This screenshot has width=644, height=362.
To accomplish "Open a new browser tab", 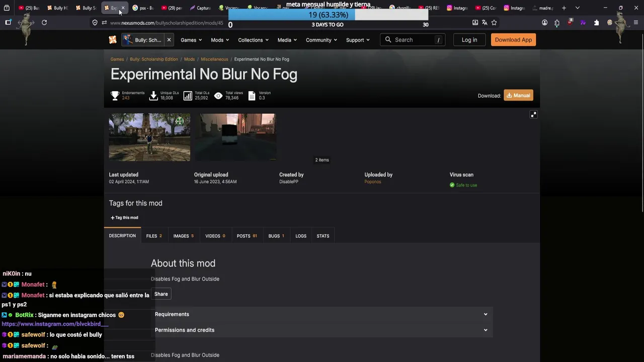I will coord(564,8).
